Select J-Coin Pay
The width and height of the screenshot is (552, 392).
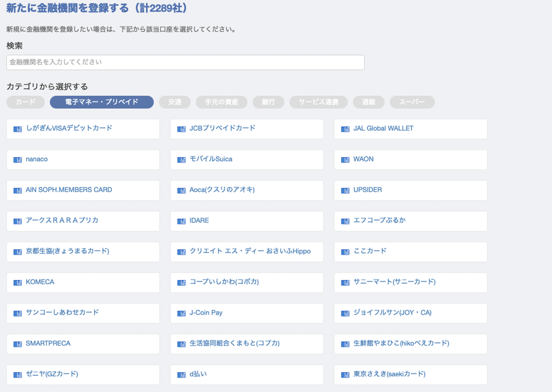tap(247, 313)
